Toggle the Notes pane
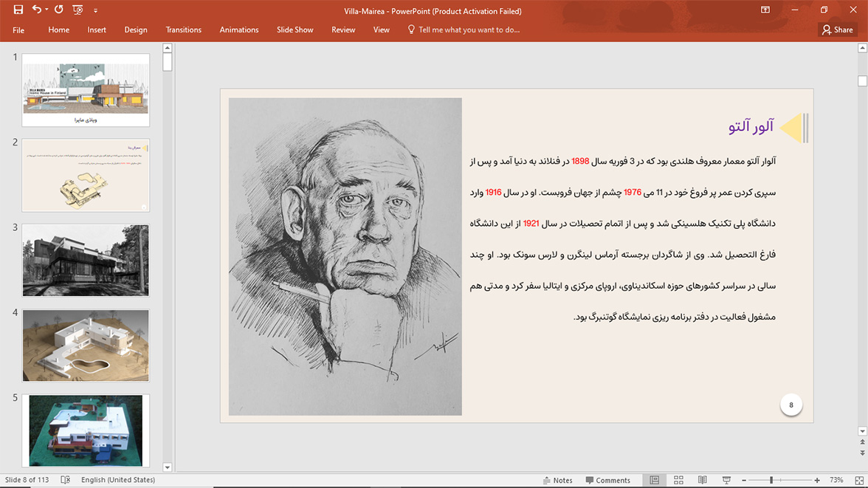 coord(557,480)
